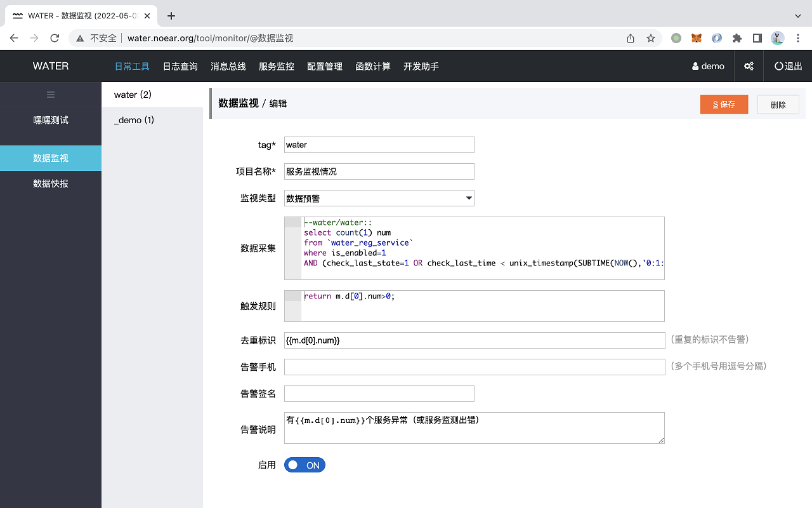This screenshot has width=812, height=508.
Task: Click the 删除 button
Action: pyautogui.click(x=778, y=104)
